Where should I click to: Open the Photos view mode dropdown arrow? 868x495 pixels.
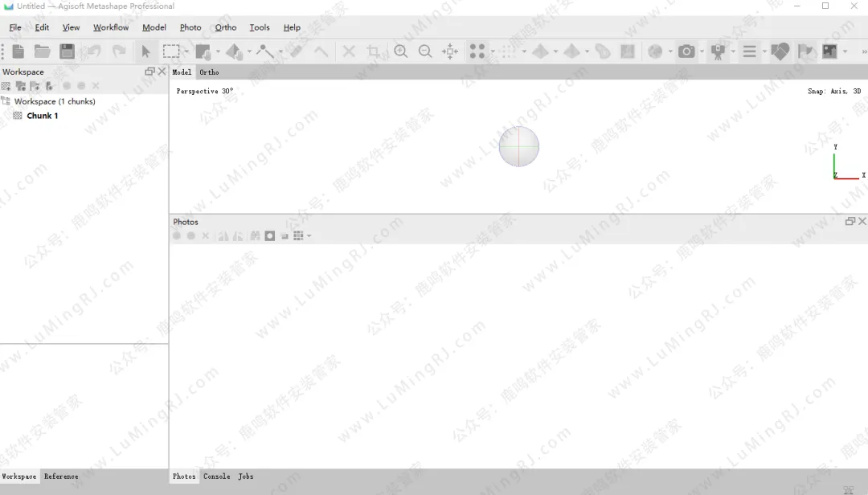(x=309, y=236)
